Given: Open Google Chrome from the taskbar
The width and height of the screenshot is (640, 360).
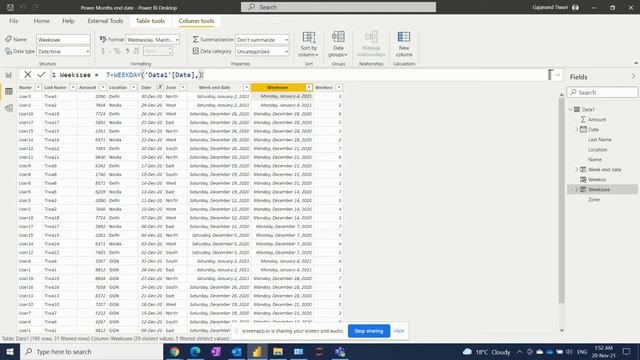Looking at the screenshot, I should [175, 351].
